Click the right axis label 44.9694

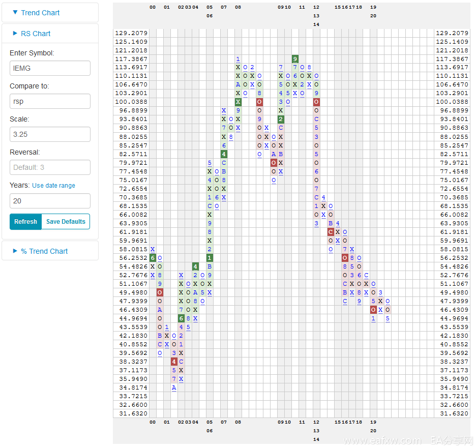[x=455, y=318]
